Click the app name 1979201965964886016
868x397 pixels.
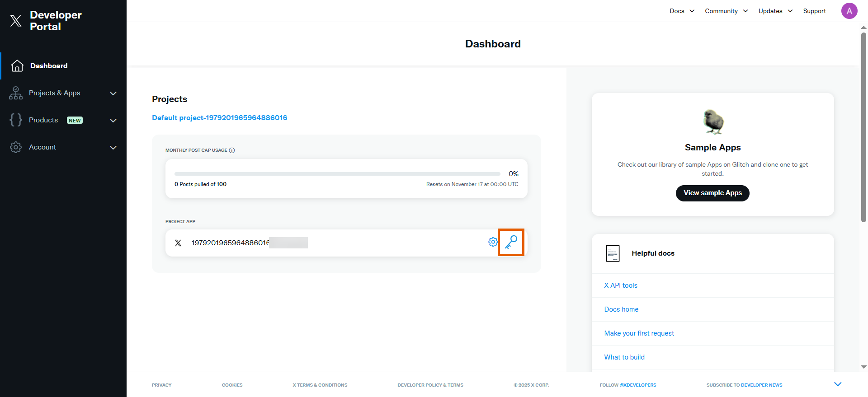click(x=231, y=243)
